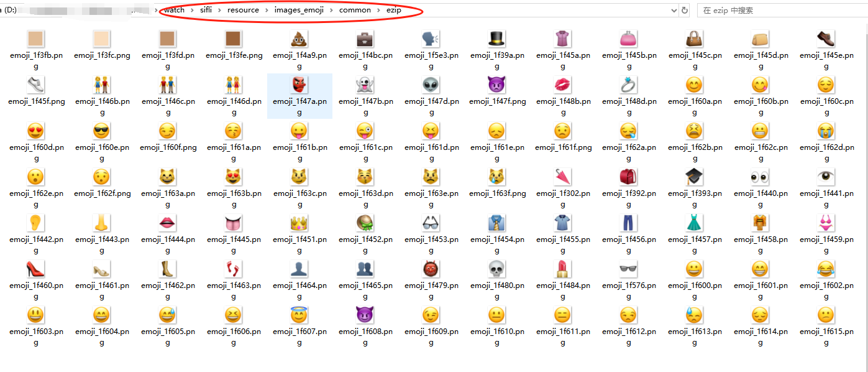Expand the chevron after resource in breadcrumb
The image size is (868, 372).
267,10
